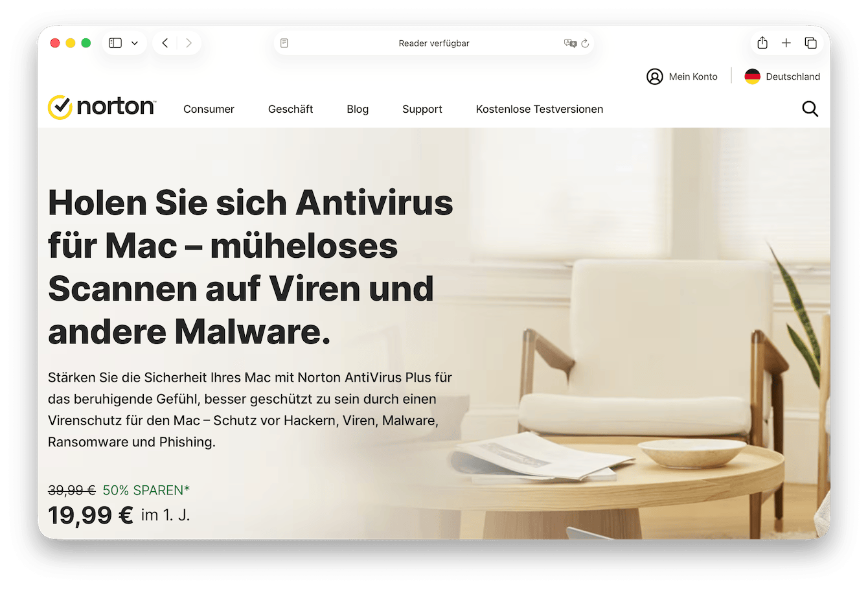The image size is (868, 589).
Task: Show Reader view page icon
Action: click(284, 43)
